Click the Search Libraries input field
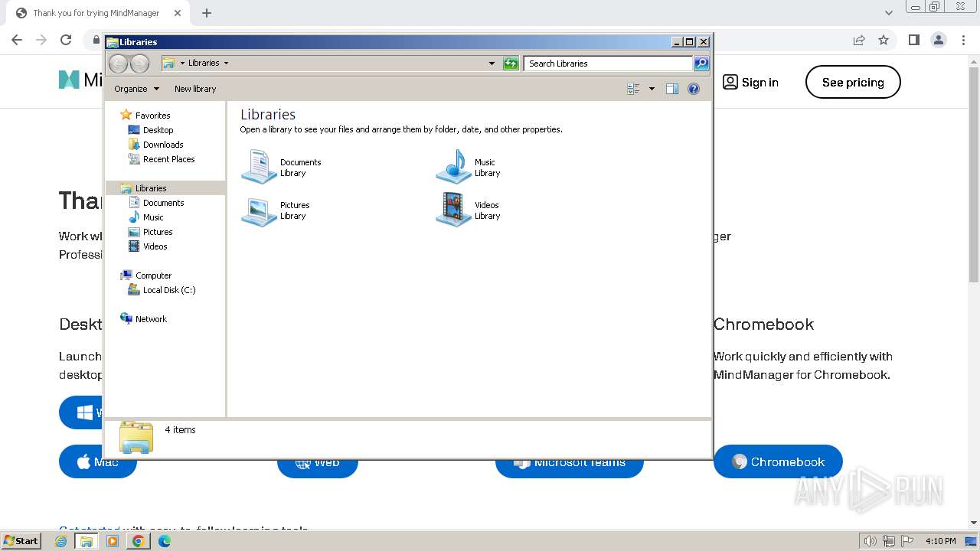980x551 pixels. (x=609, y=64)
